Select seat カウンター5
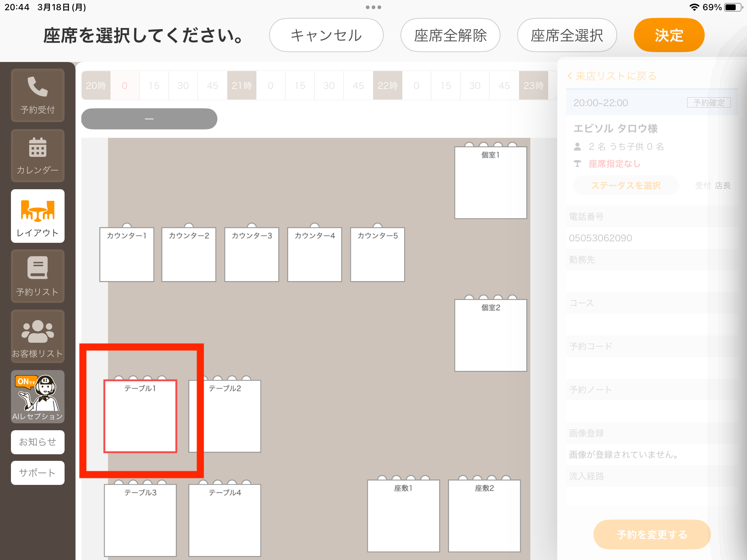The height and width of the screenshot is (560, 747). point(378,254)
